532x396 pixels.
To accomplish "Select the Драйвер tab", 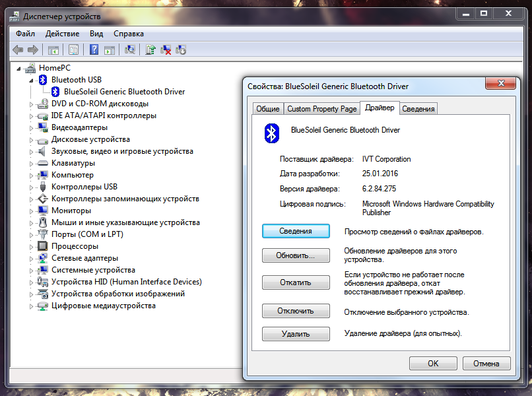I will [380, 108].
